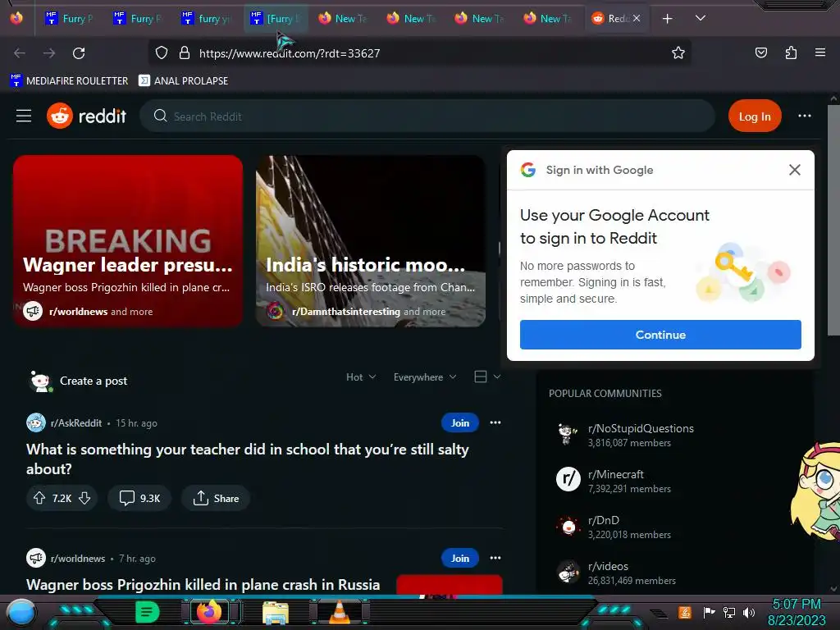Upvote the AskReddit post
840x630 pixels.
[39, 498]
